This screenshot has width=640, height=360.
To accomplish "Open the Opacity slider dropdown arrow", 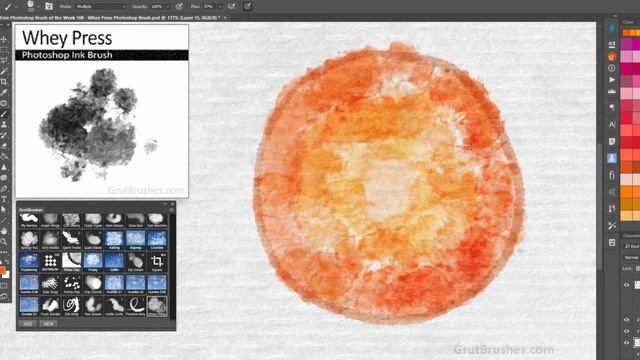I will (167, 7).
